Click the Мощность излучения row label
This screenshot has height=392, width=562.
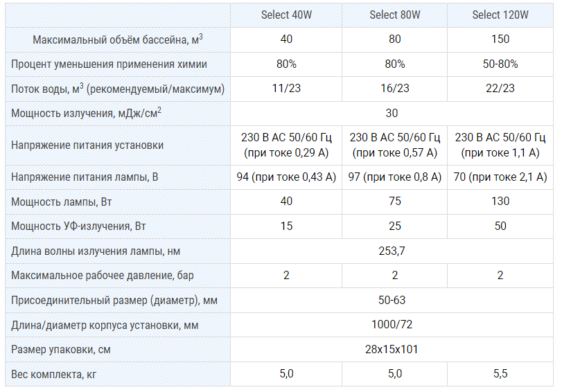87,113
